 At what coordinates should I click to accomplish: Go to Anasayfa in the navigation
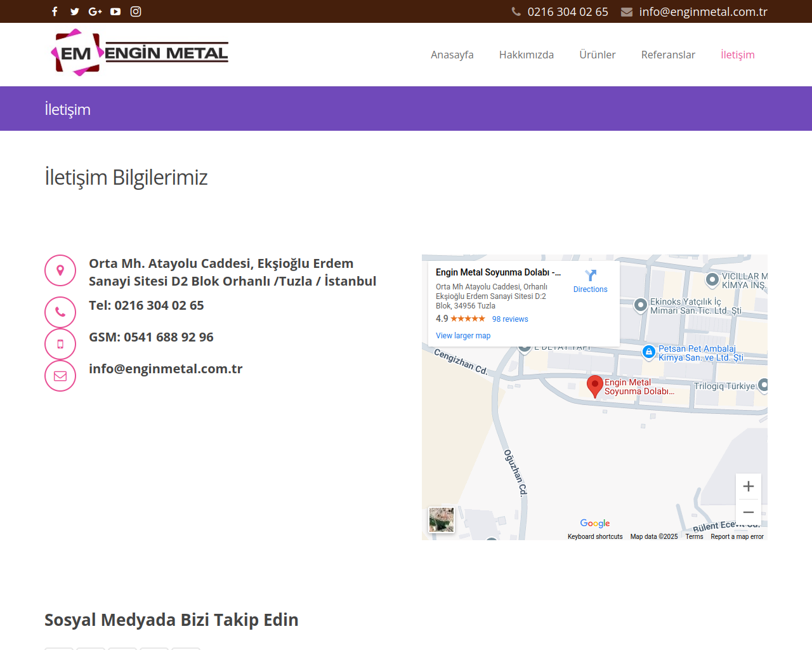[x=452, y=55]
